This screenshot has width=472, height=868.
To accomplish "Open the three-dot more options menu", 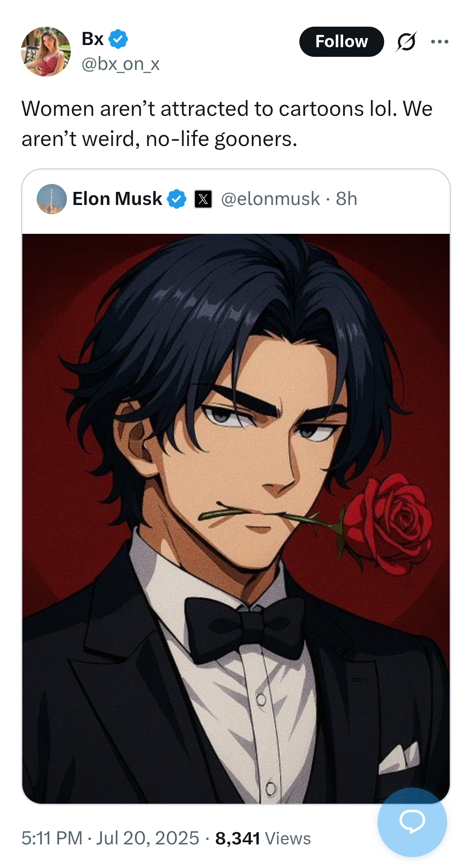I will (439, 42).
